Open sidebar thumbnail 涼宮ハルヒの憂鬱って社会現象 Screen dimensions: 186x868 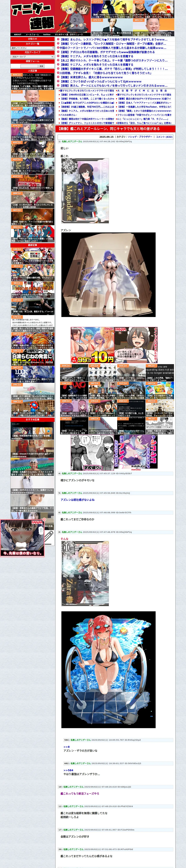(32, 234)
